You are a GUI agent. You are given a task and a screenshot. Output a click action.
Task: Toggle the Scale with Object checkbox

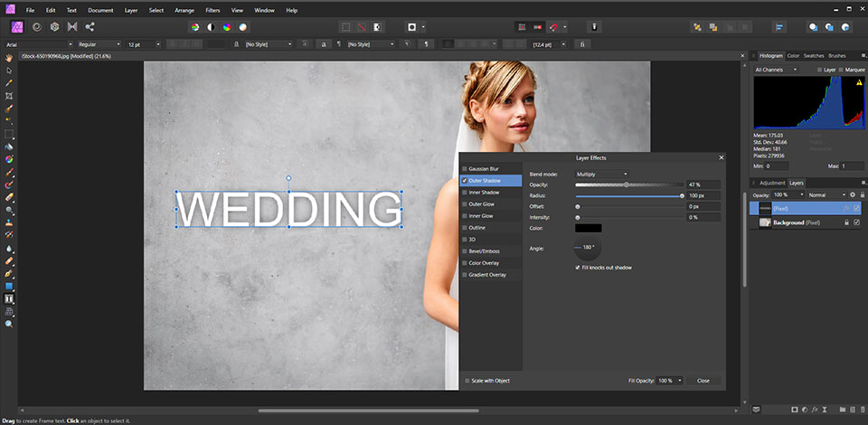(x=467, y=381)
